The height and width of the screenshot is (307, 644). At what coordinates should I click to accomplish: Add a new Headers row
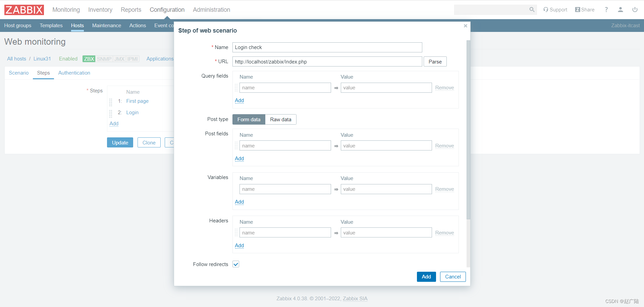(239, 246)
